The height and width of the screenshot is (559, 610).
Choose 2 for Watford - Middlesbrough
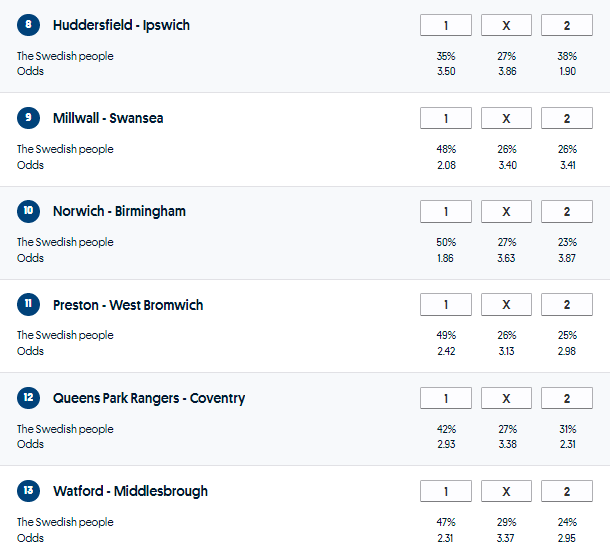(566, 491)
